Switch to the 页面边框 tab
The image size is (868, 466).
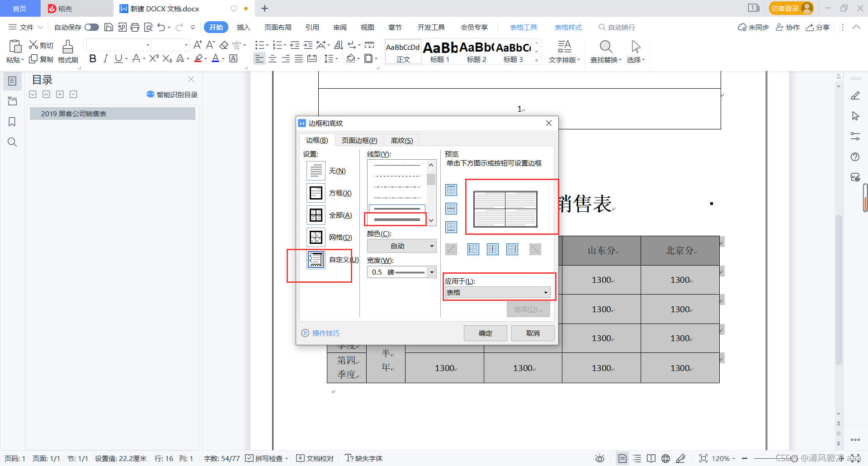tap(359, 140)
